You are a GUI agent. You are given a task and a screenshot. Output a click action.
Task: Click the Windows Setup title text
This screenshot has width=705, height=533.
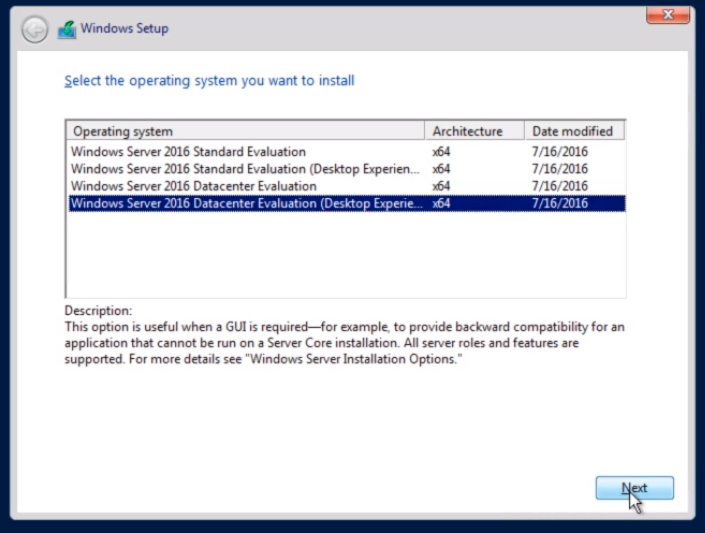(125, 28)
